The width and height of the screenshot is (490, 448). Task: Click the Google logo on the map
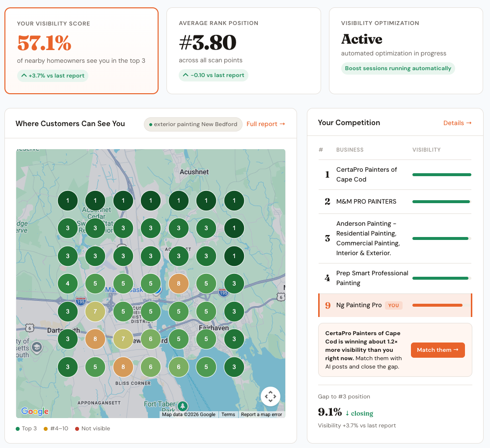pyautogui.click(x=35, y=411)
